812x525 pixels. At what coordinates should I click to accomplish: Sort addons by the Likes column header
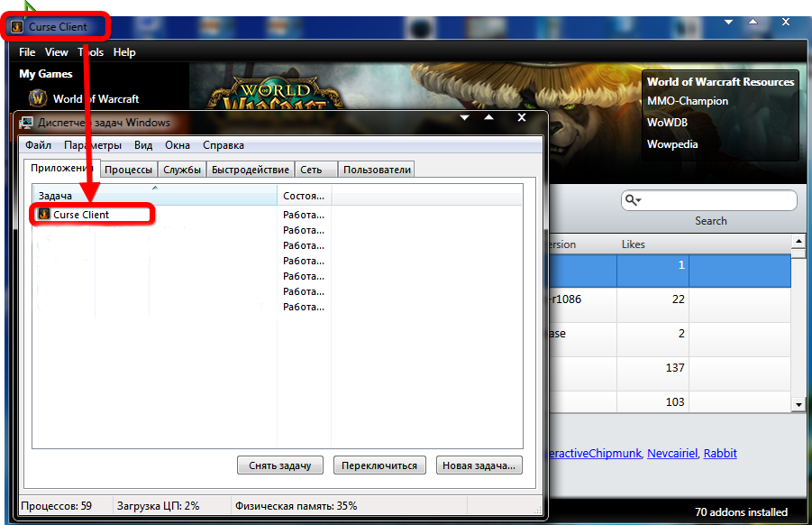point(633,244)
